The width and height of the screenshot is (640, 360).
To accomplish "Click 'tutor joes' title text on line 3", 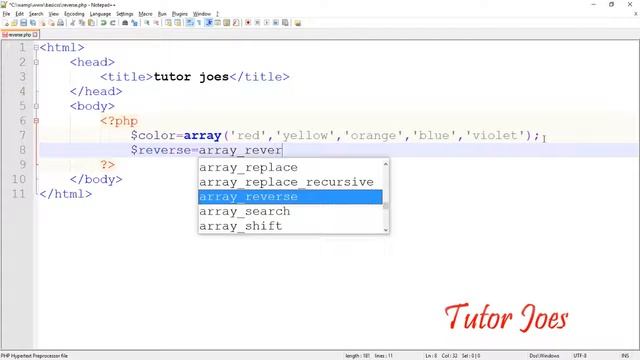I will click(191, 77).
